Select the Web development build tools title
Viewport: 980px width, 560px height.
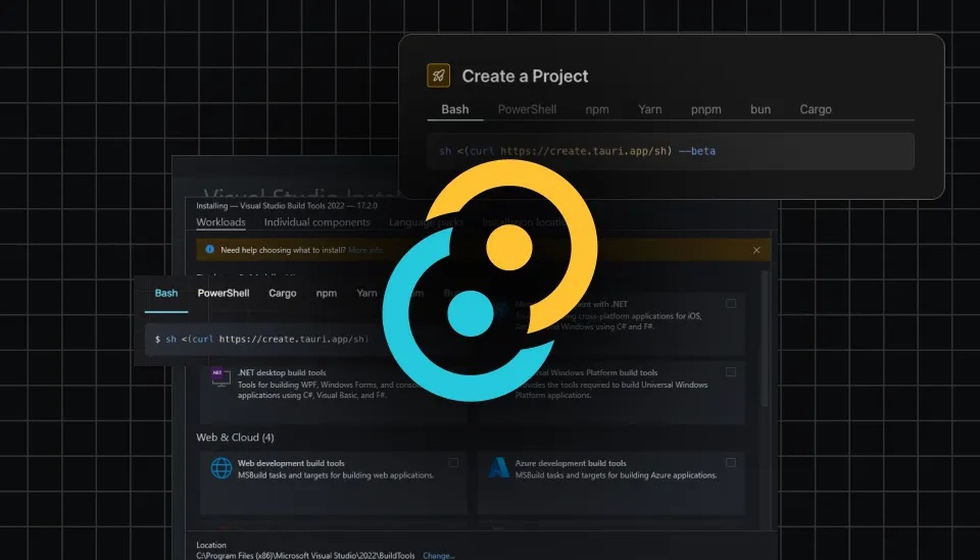(291, 463)
